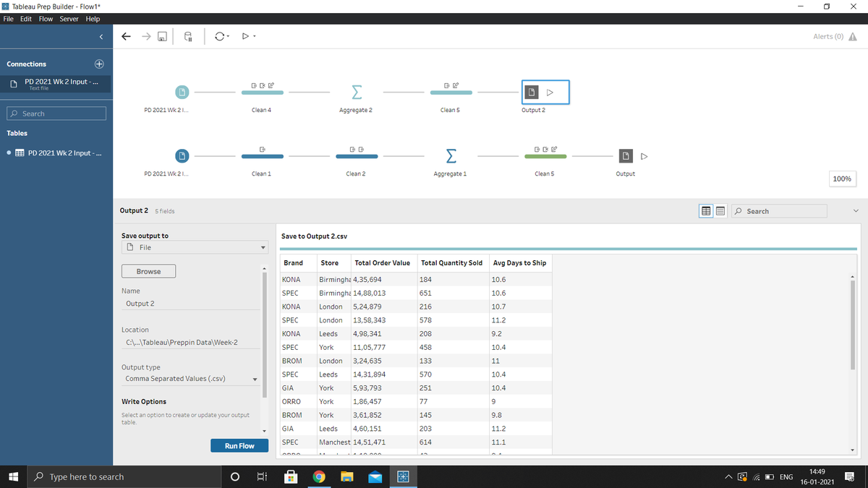Viewport: 868px width, 488px height.
Task: Click the Alerts warning triangle icon
Action: point(852,36)
